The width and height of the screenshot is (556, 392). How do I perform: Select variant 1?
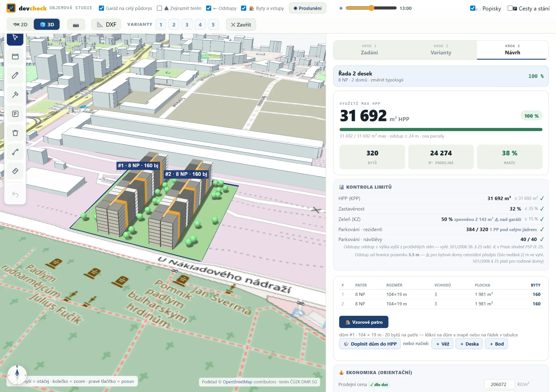coord(161,25)
